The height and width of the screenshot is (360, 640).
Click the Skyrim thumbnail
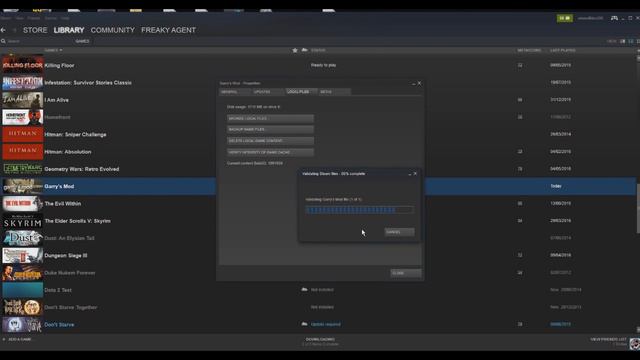coord(22,221)
